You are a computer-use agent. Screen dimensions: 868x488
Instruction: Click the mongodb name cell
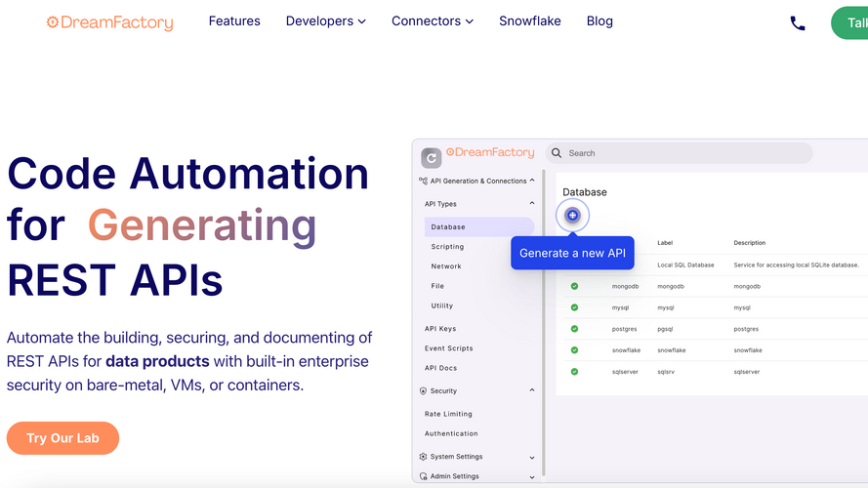(625, 286)
